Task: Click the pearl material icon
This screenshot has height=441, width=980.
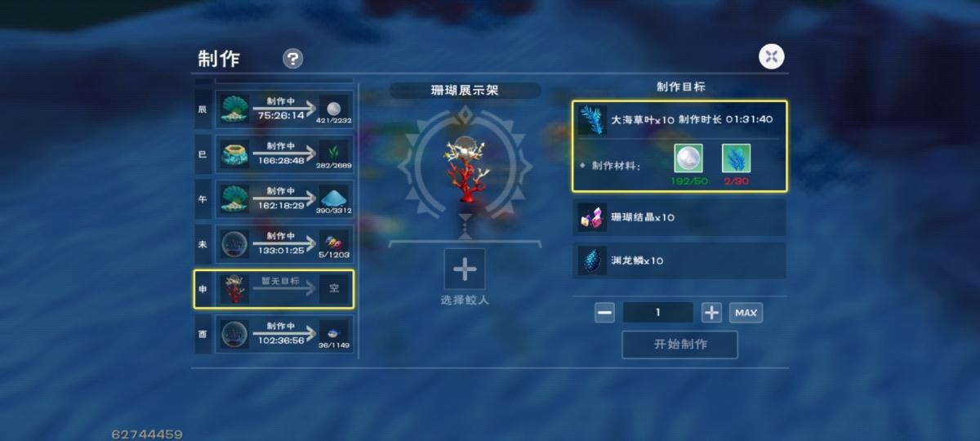Action: tap(688, 158)
